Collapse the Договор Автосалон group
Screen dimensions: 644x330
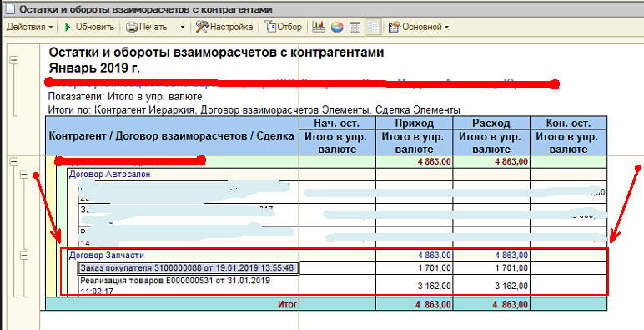click(x=24, y=175)
